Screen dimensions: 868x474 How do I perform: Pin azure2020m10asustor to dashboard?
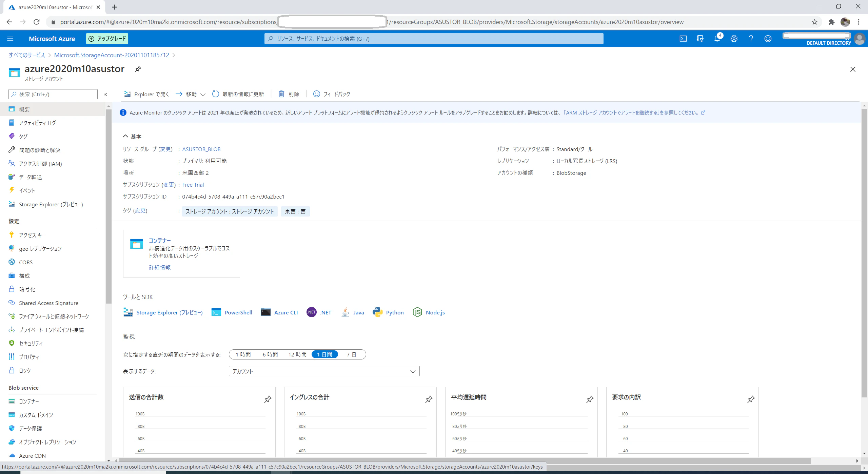point(138,69)
